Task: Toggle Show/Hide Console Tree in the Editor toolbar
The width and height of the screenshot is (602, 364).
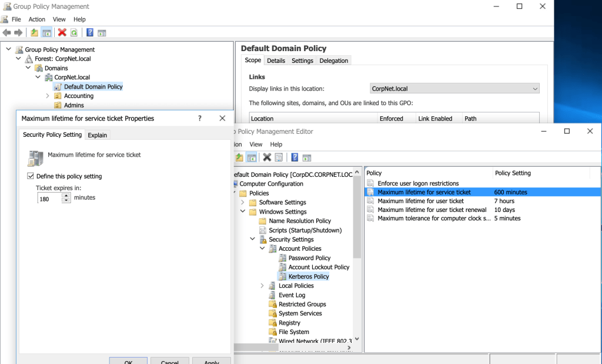Action: click(251, 157)
